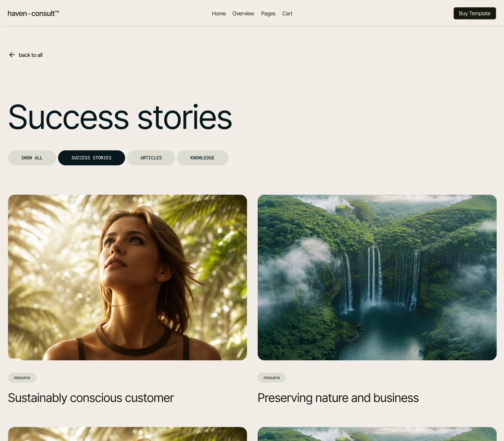This screenshot has width=504, height=441.
Task: Click the back arrow icon
Action: tap(12, 55)
